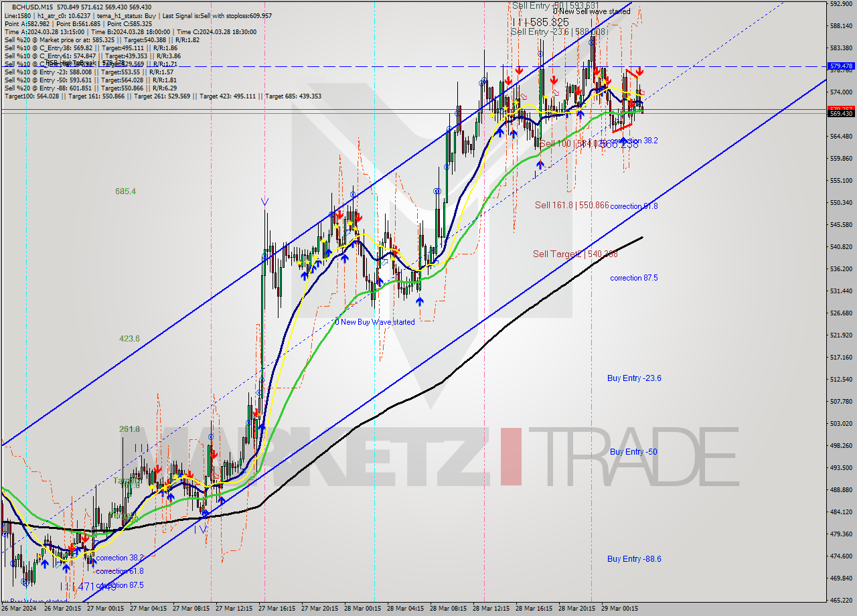Click the 592.900 price axis value
The image size is (857, 616).
tap(841, 4)
